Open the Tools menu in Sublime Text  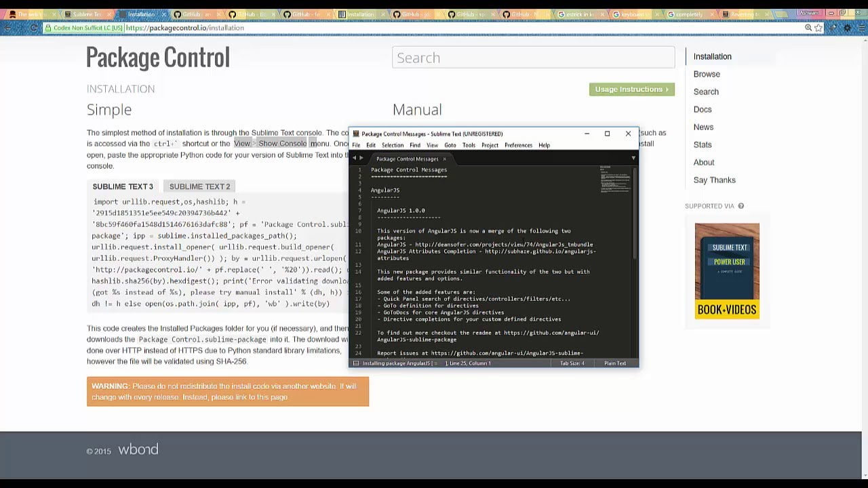coord(469,145)
